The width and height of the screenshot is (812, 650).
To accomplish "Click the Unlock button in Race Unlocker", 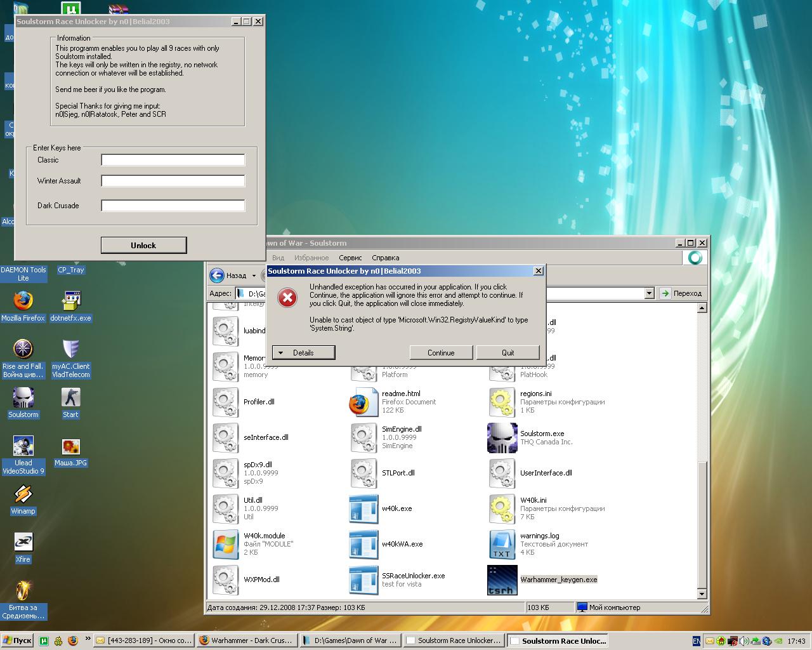I will click(x=143, y=245).
